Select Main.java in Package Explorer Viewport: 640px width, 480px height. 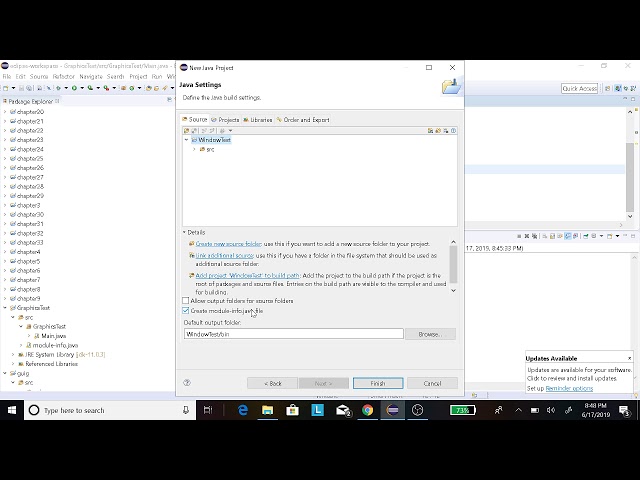click(x=53, y=336)
